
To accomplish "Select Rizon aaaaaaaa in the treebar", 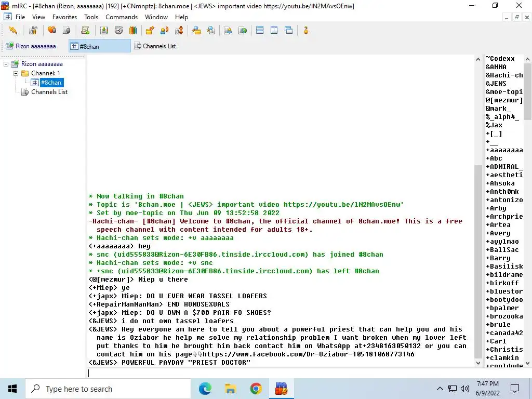I will (x=42, y=64).
